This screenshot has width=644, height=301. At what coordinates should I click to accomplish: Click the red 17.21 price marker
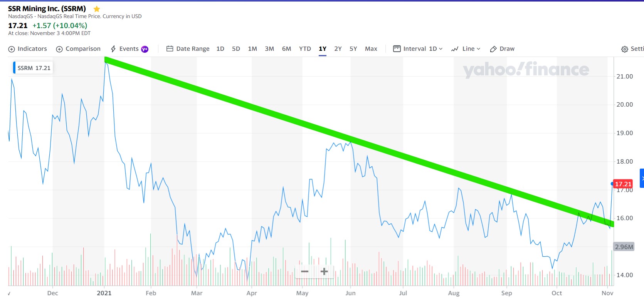[x=623, y=184]
